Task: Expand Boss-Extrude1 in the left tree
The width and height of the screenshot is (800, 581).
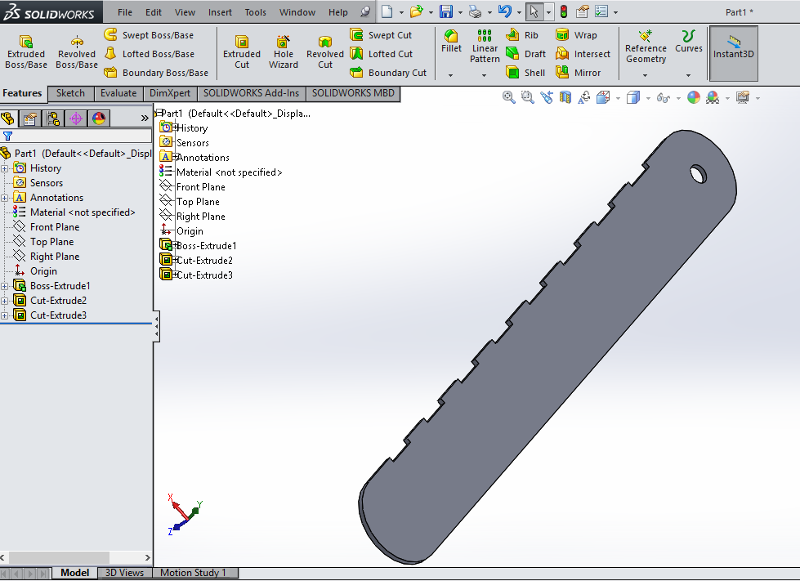Action: point(5,286)
